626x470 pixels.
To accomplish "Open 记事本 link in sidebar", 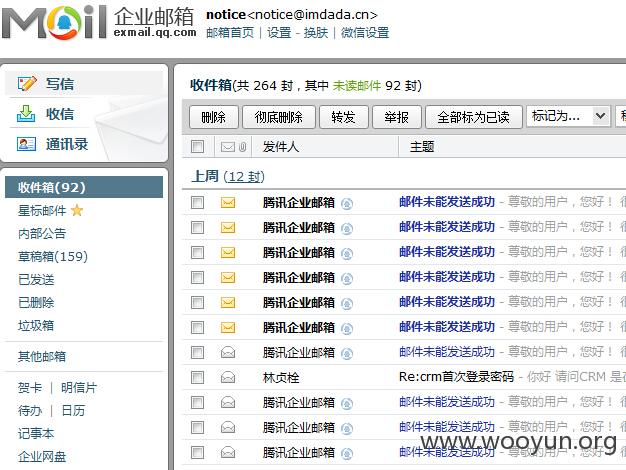I will coord(36,433).
